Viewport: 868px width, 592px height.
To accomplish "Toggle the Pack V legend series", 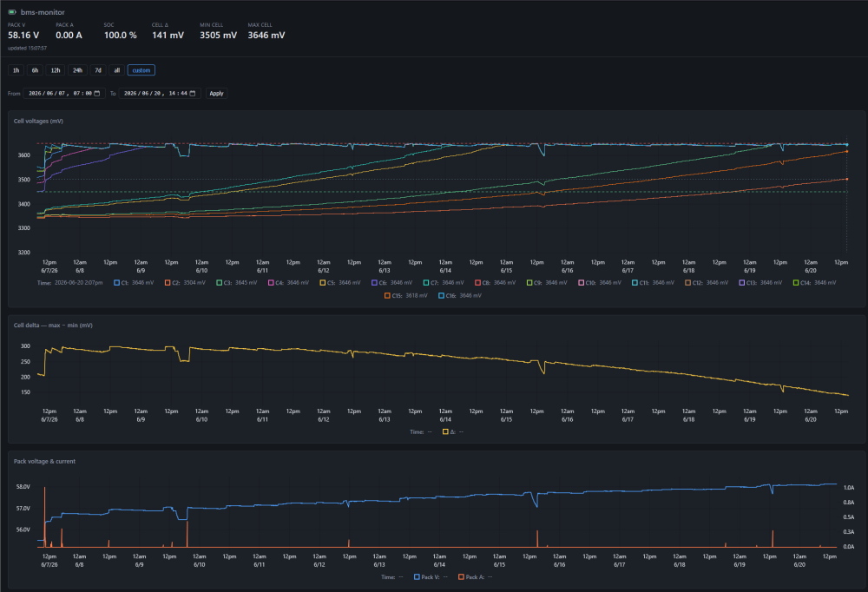I will click(x=431, y=577).
